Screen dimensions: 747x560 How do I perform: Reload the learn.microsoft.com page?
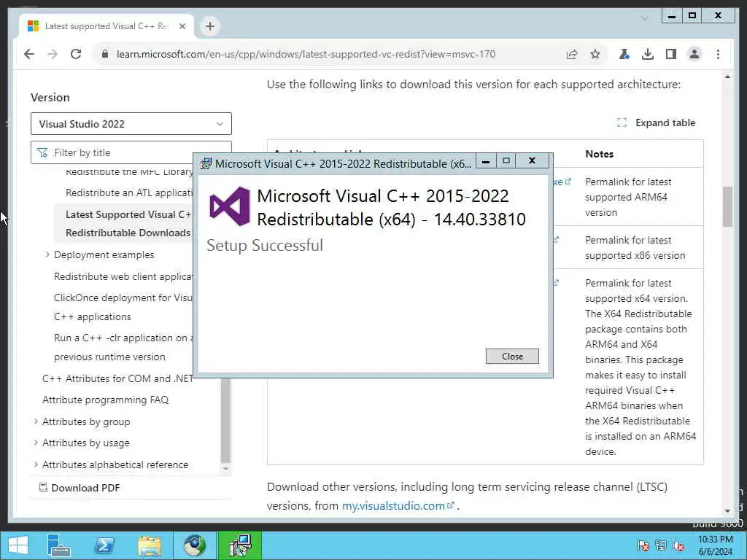pyautogui.click(x=76, y=54)
